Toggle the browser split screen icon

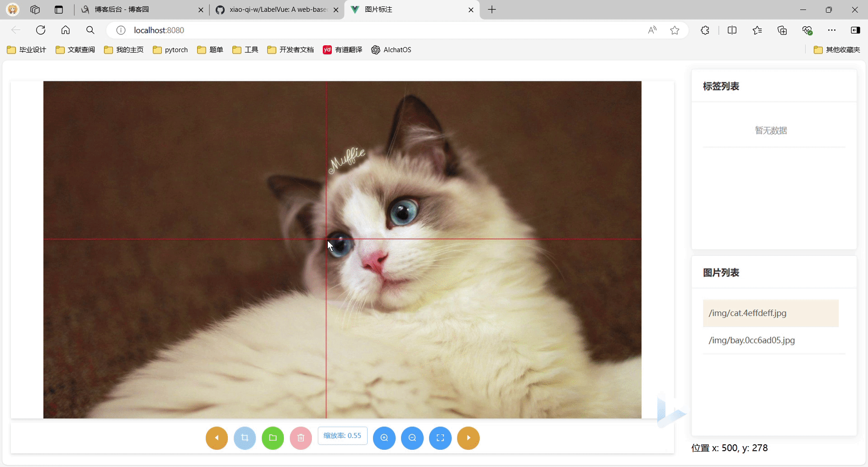point(732,30)
